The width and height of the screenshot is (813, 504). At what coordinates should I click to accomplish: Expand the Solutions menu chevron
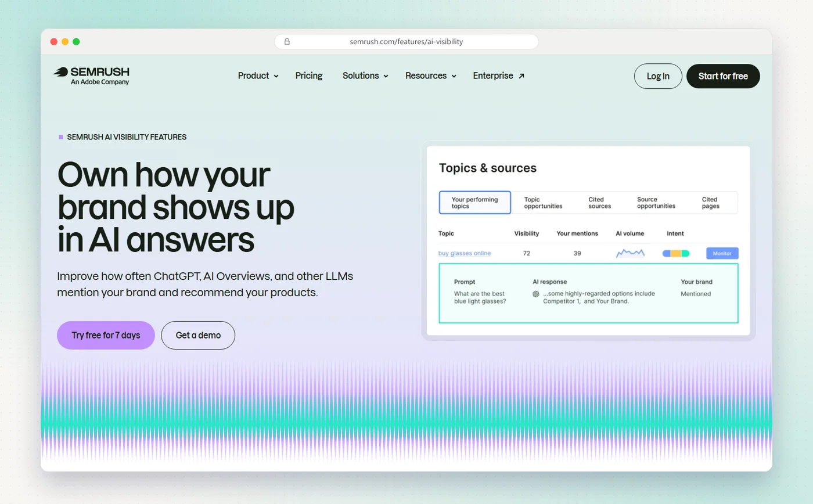386,76
